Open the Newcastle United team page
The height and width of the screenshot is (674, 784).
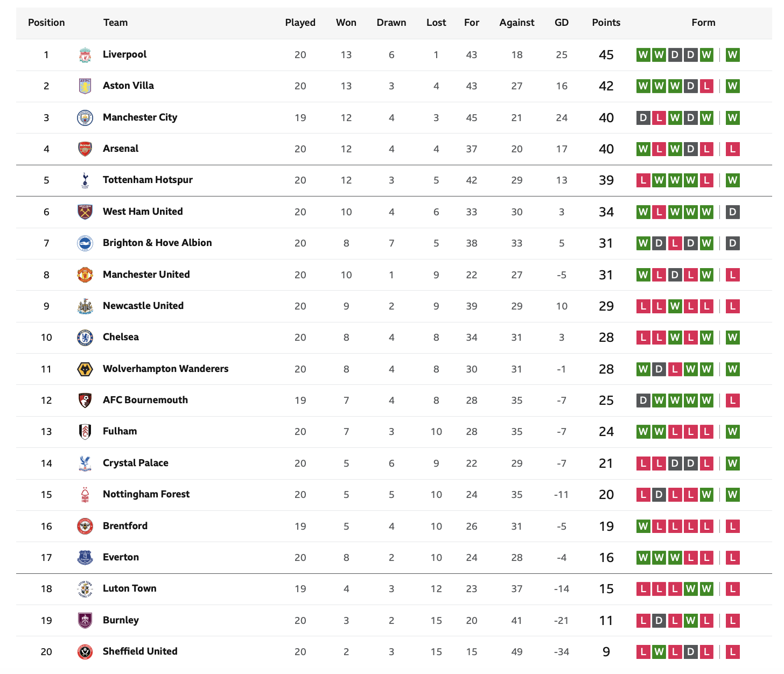click(143, 306)
